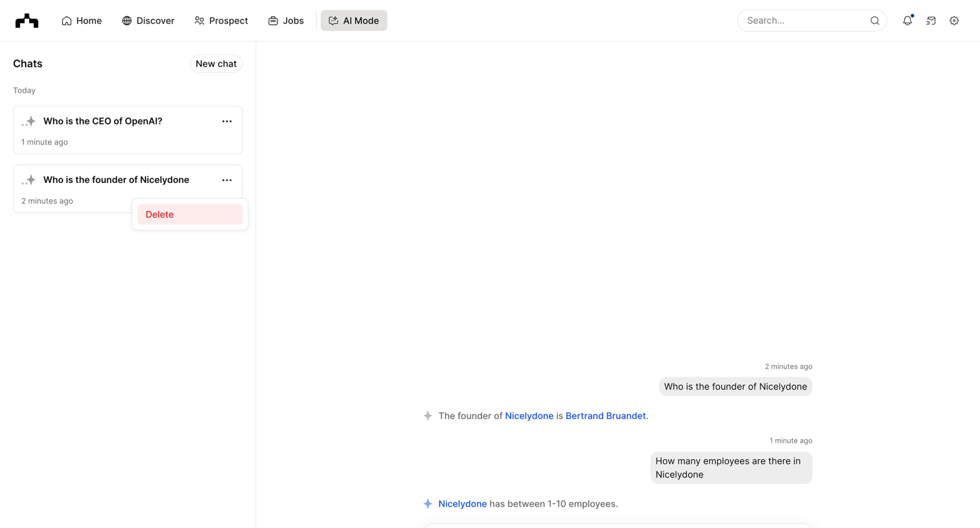
Task: Click sparkle icon of Nicelydone founder chat
Action: point(29,180)
